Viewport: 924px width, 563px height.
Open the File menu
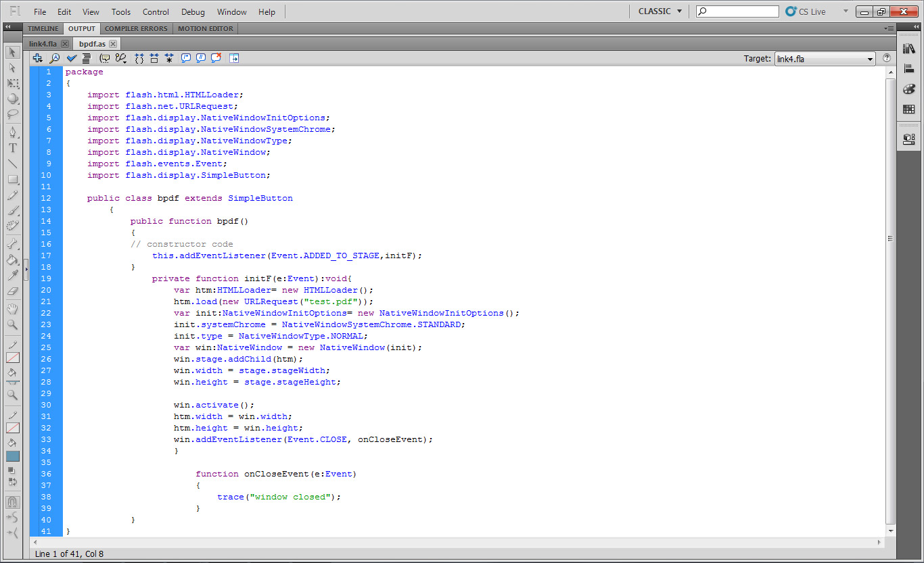coord(40,12)
